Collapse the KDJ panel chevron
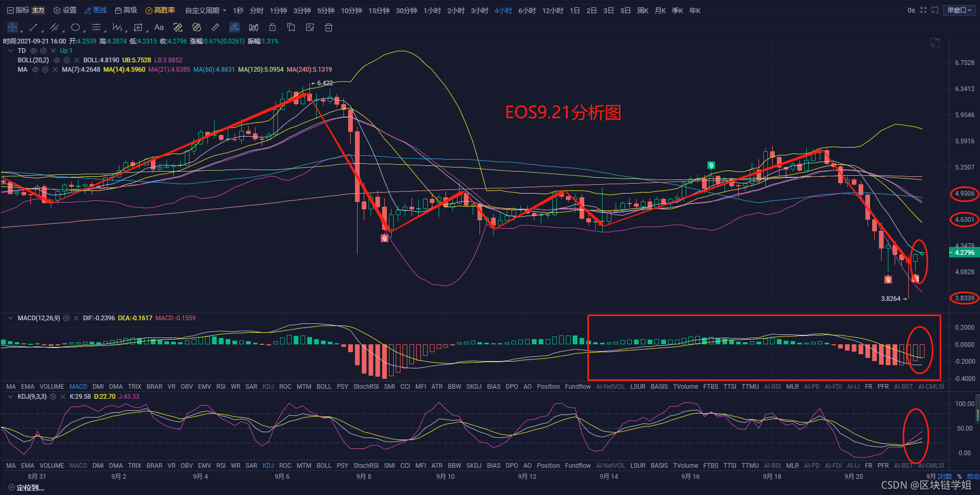 click(x=10, y=397)
